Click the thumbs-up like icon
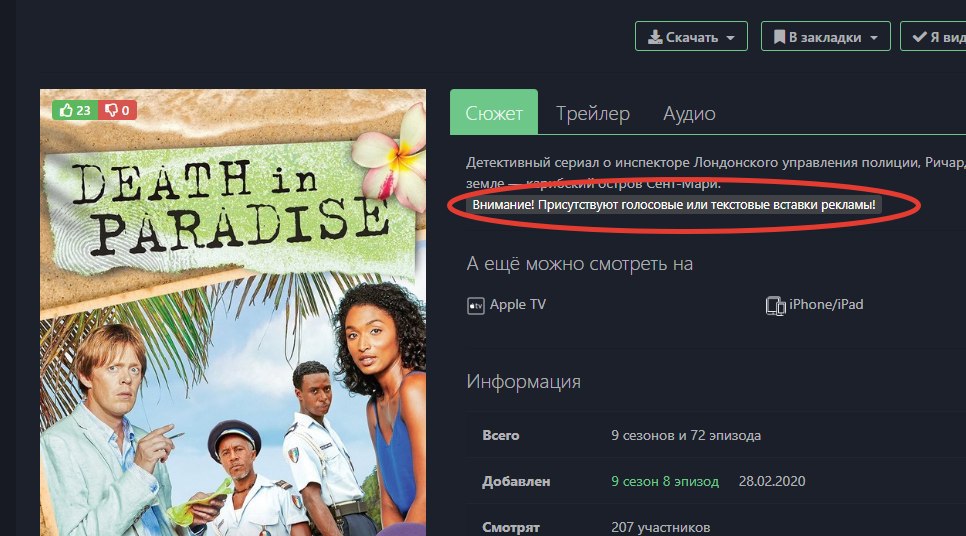The height and width of the screenshot is (536, 966). [x=67, y=110]
